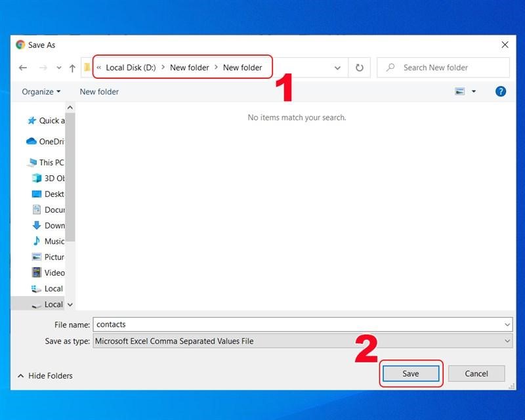
Task: Click the File name field containing contacts
Action: [299, 325]
